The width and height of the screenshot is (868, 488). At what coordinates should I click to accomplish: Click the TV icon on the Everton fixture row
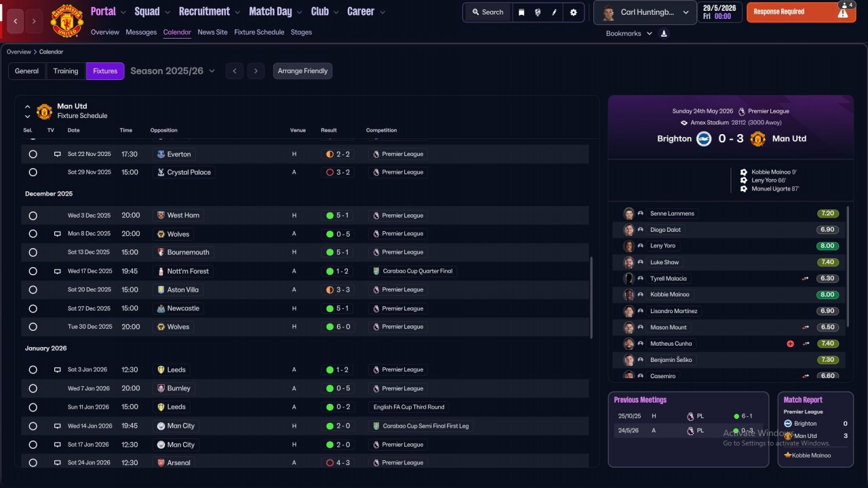coord(58,154)
